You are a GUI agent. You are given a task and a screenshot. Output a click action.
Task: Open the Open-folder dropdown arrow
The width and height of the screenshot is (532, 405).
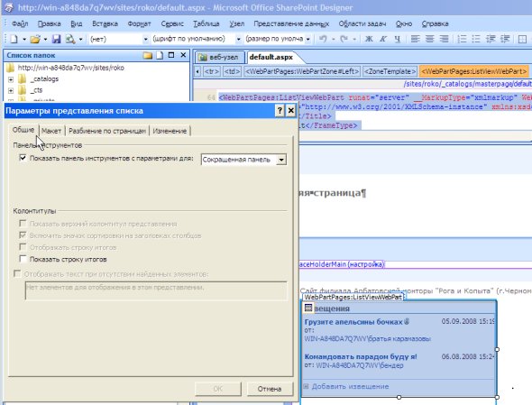pos(45,40)
